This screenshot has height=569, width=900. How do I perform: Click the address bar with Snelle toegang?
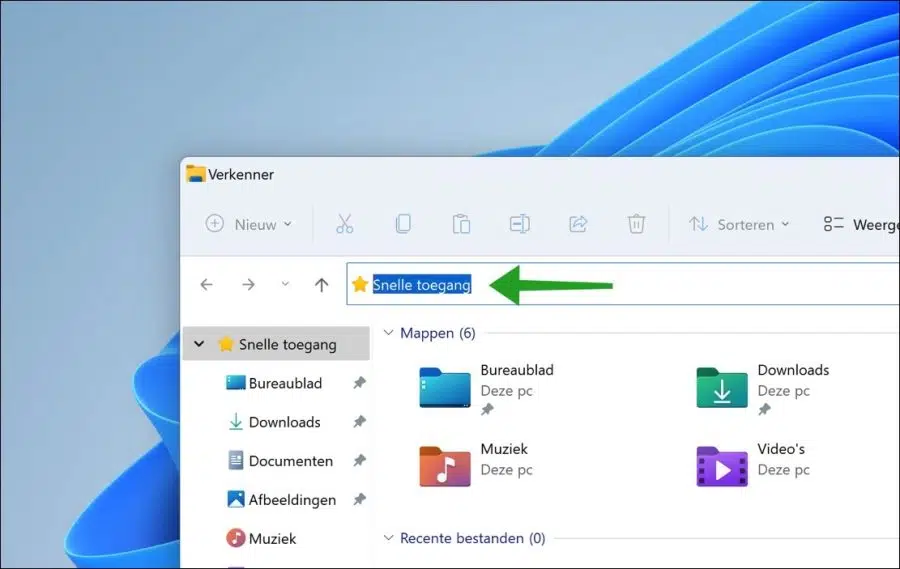(x=623, y=284)
